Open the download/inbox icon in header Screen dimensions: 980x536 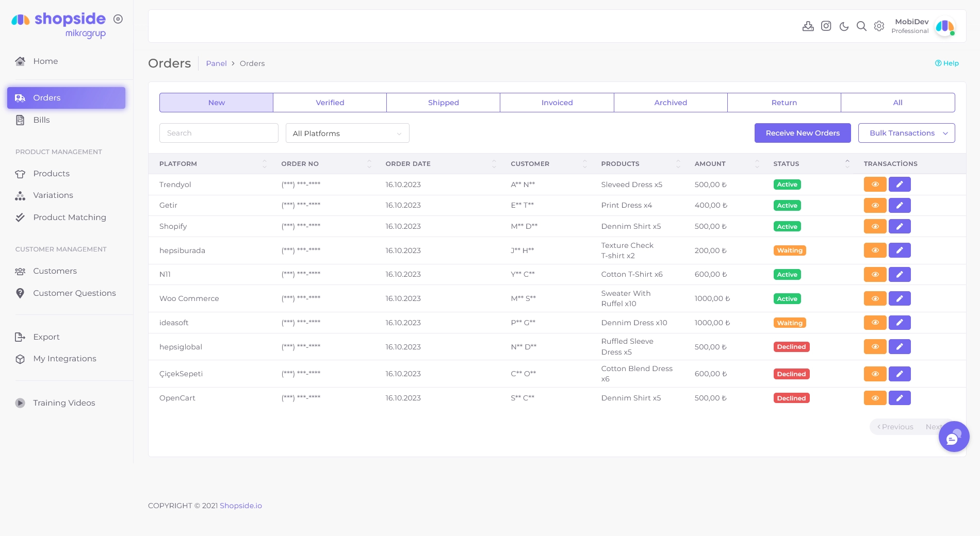808,26
